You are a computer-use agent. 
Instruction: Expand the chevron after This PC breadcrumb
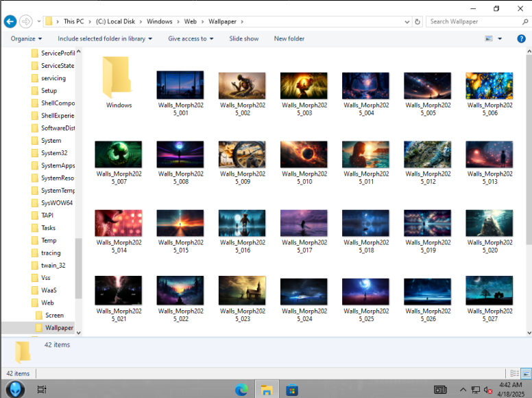[x=90, y=22]
